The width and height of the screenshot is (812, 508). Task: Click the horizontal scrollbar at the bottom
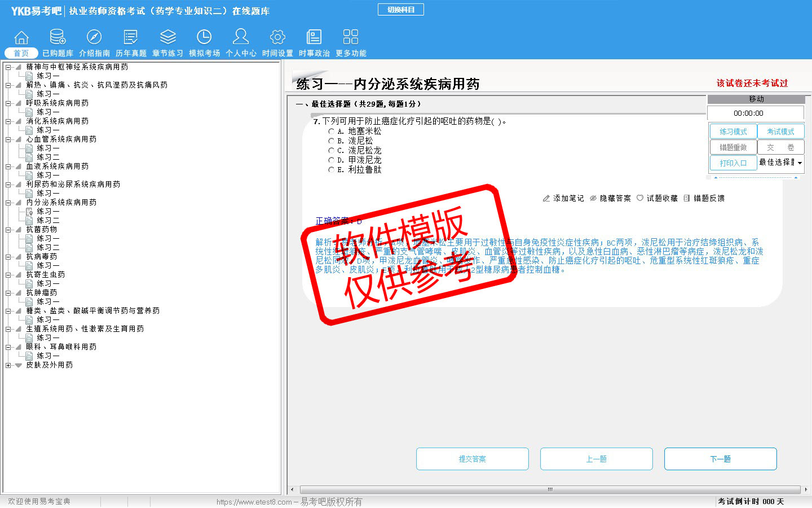pyautogui.click(x=550, y=489)
